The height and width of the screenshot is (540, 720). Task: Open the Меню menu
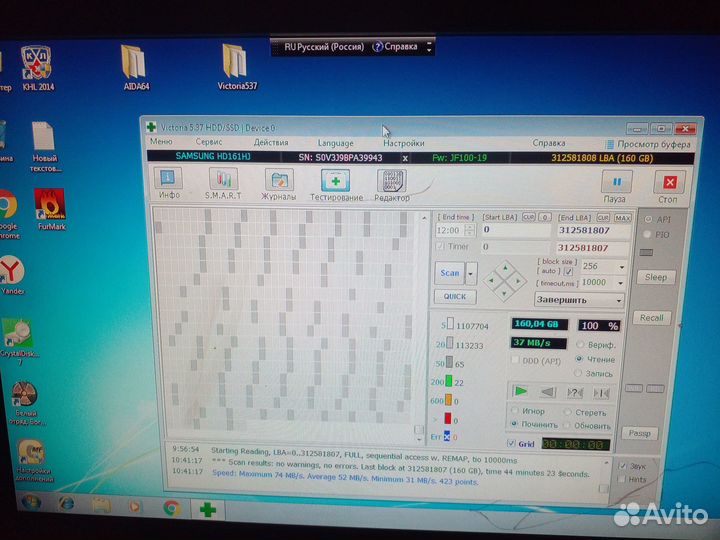tap(161, 141)
